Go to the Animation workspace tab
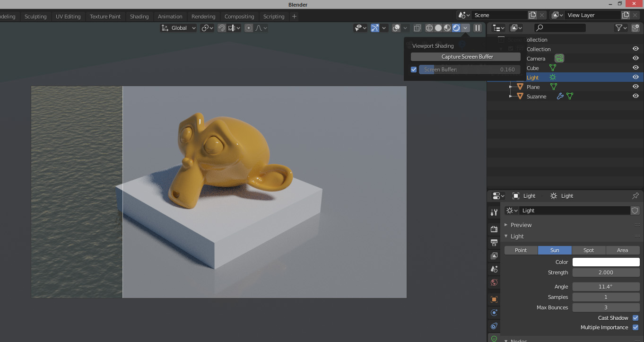This screenshot has width=644, height=342. tap(170, 17)
